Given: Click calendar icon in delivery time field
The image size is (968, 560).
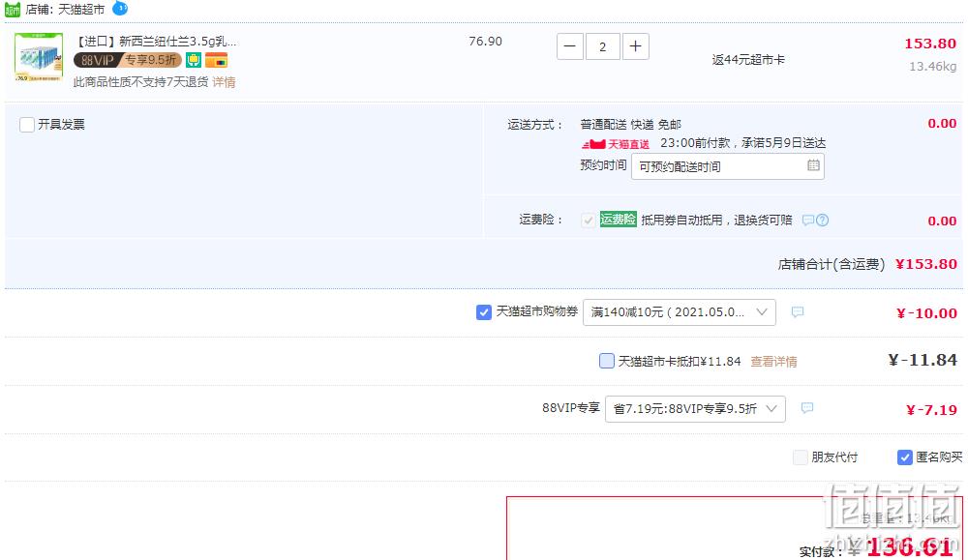Looking at the screenshot, I should point(813,165).
